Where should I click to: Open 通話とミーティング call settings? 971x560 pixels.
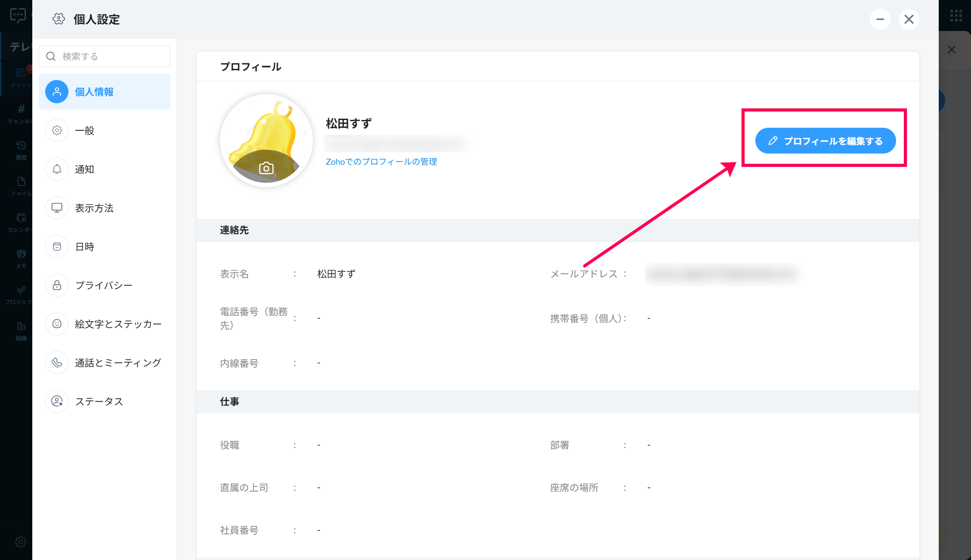pos(118,363)
